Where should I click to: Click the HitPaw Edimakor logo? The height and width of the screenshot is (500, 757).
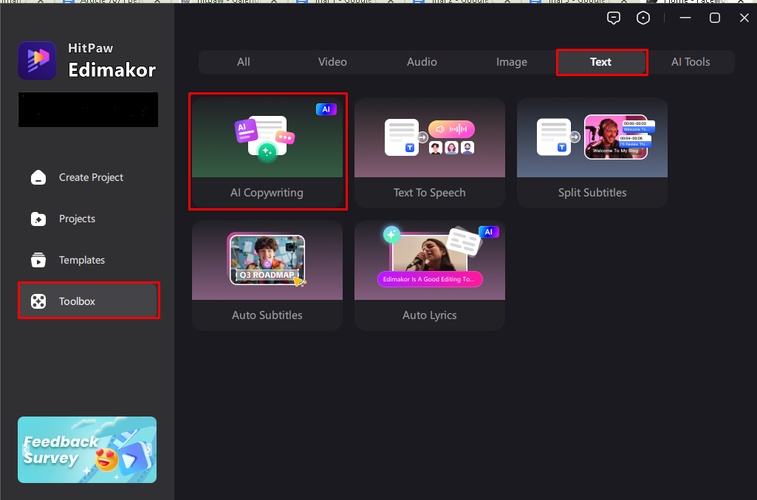pos(37,60)
